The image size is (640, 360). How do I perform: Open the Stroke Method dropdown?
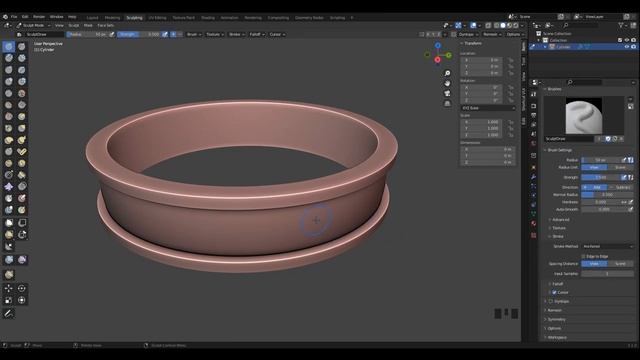607,247
